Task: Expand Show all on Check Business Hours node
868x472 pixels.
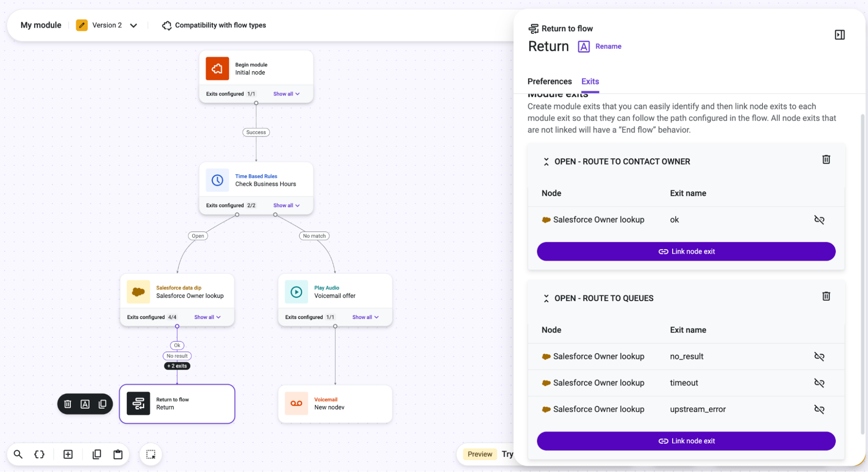Action: click(x=286, y=205)
